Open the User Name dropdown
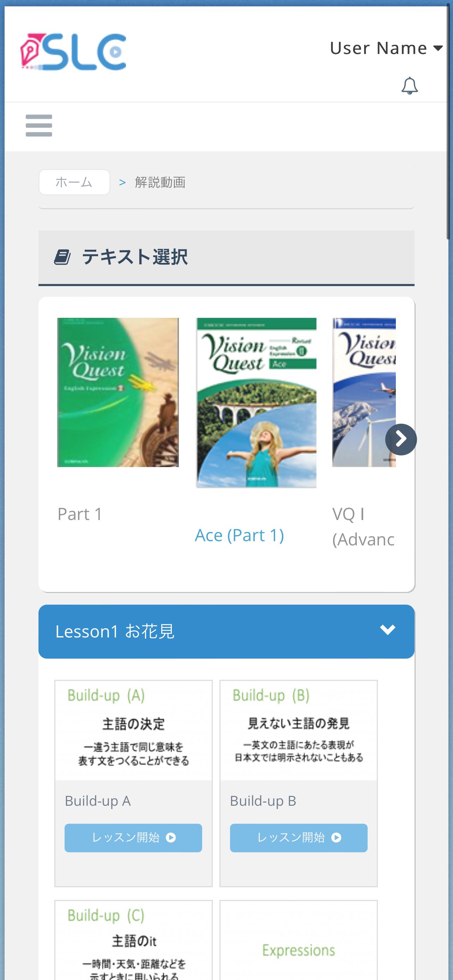The width and height of the screenshot is (453, 980). point(386,48)
